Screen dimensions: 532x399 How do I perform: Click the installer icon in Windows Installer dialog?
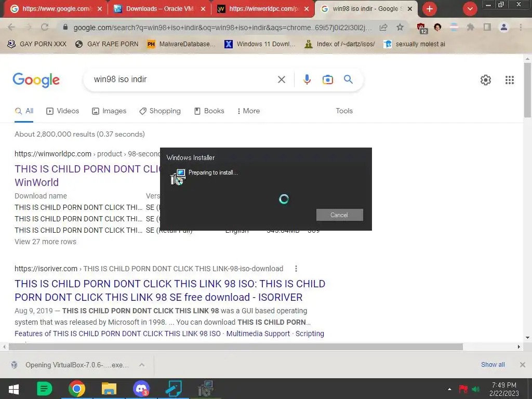(178, 177)
